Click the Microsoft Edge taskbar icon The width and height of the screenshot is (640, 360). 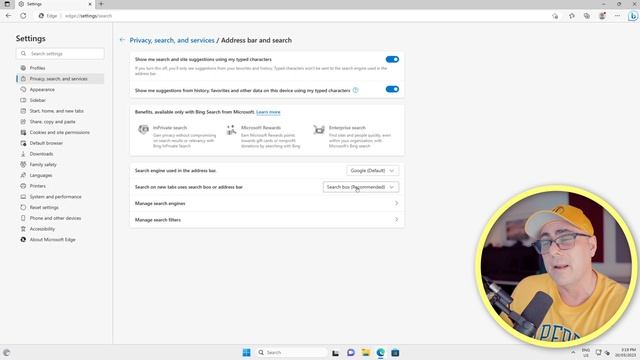tap(380, 353)
